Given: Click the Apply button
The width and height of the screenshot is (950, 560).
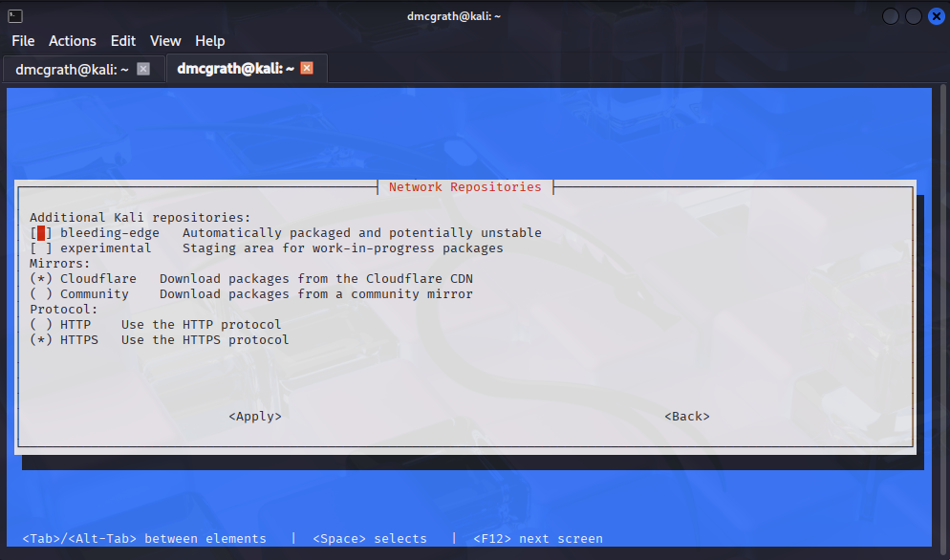Looking at the screenshot, I should tap(255, 417).
